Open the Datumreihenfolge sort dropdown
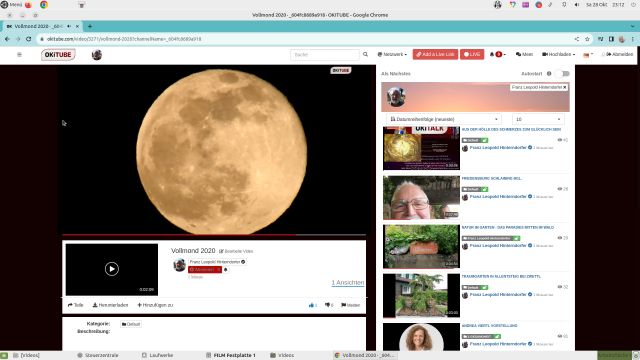Viewport: 640px width, 360px height. click(x=444, y=119)
